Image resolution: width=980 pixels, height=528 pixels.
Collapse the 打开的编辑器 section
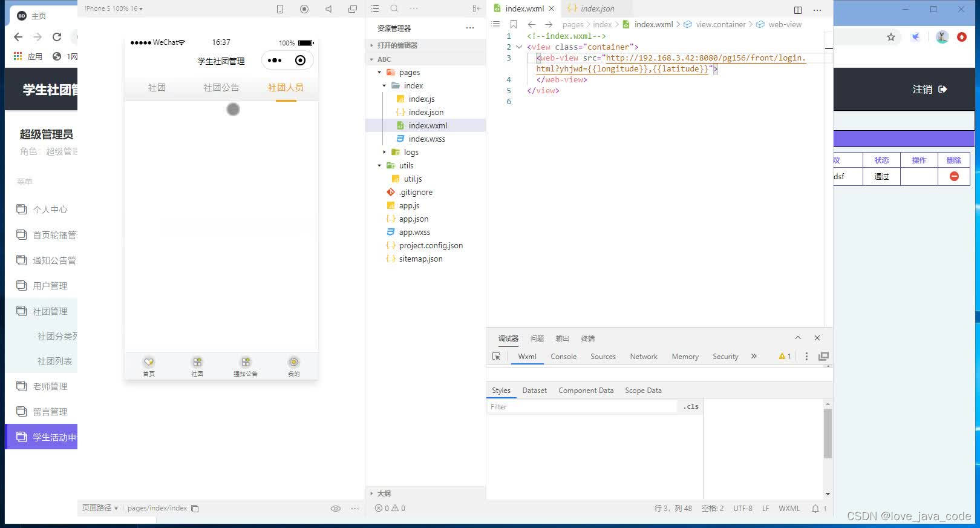tap(371, 45)
